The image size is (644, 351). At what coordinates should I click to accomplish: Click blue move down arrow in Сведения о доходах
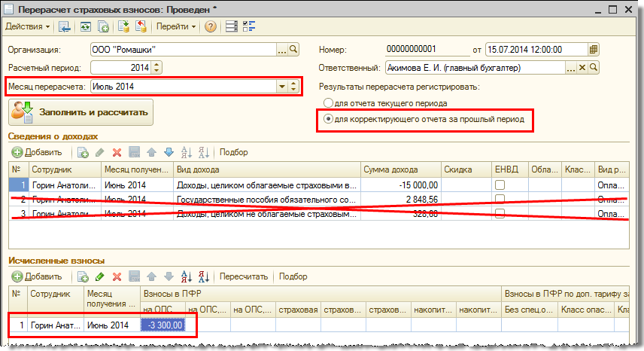(x=169, y=152)
